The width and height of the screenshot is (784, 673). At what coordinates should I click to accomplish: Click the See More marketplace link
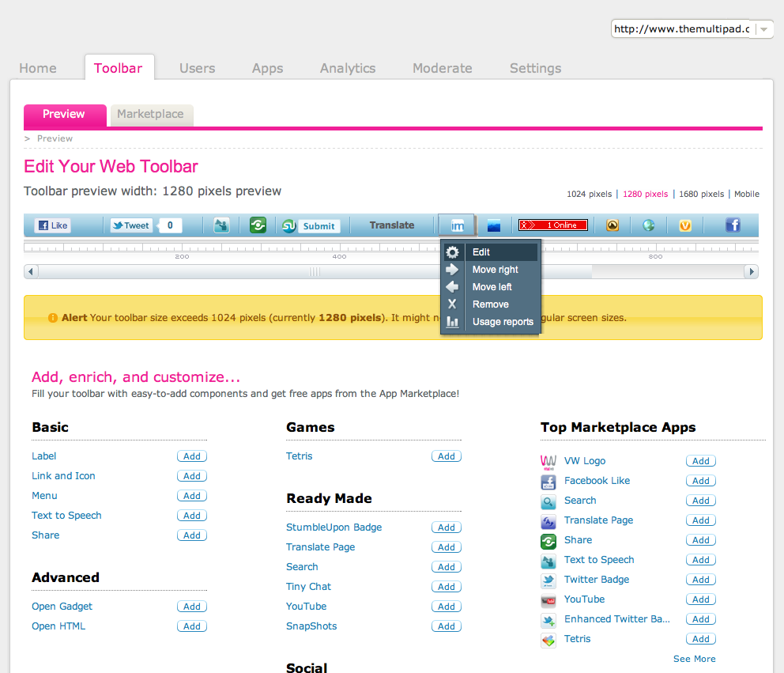pos(694,659)
